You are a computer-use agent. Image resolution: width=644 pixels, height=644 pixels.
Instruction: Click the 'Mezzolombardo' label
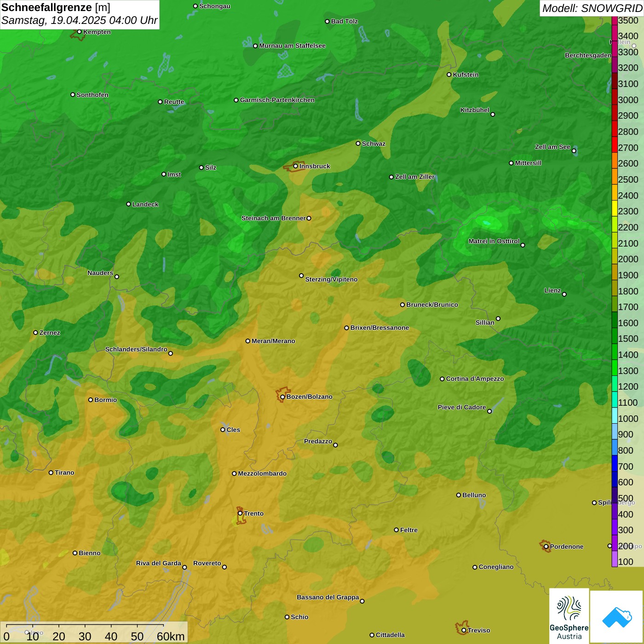pyautogui.click(x=262, y=473)
